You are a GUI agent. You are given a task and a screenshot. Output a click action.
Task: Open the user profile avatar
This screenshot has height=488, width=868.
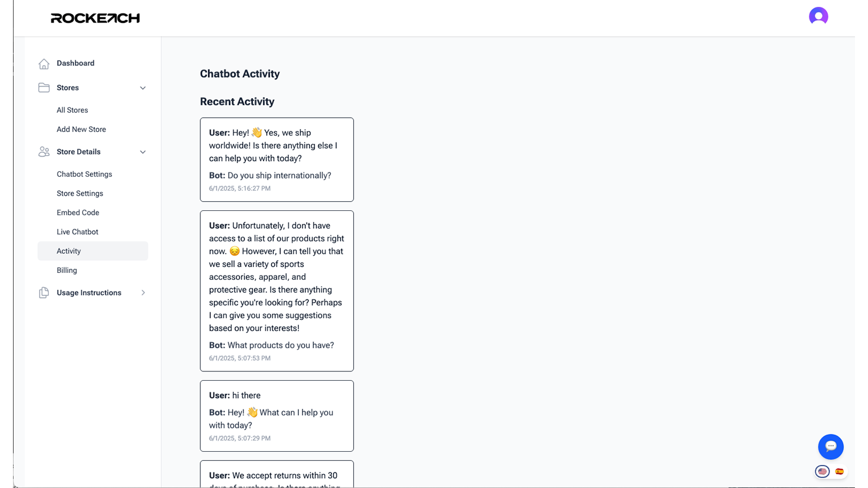click(x=818, y=16)
